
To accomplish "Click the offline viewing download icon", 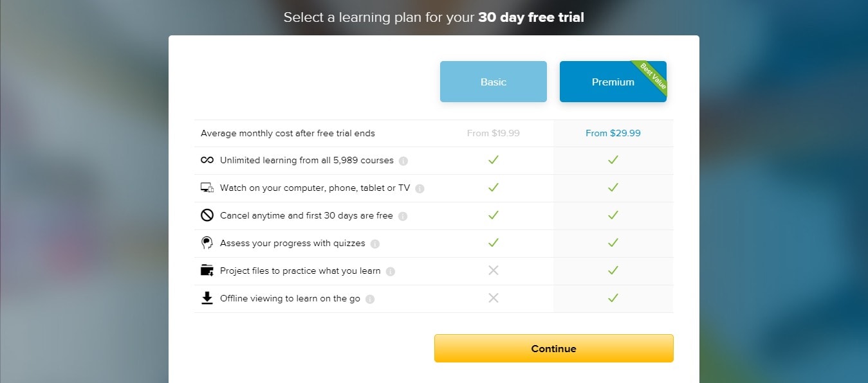I will click(x=207, y=298).
